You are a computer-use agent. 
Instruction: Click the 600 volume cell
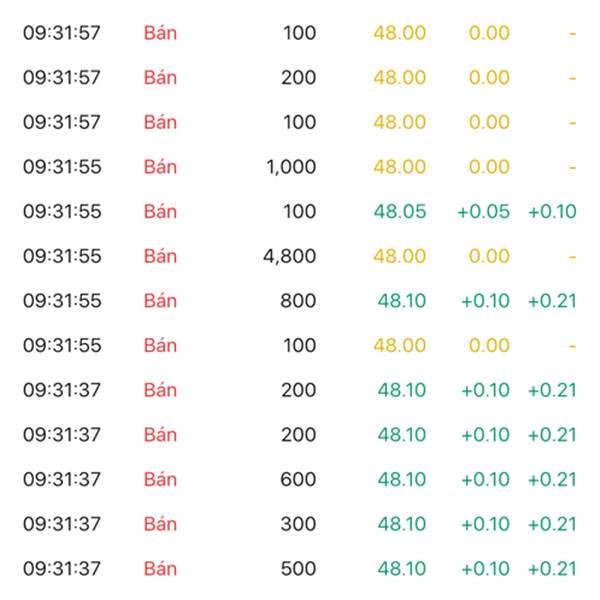click(298, 479)
